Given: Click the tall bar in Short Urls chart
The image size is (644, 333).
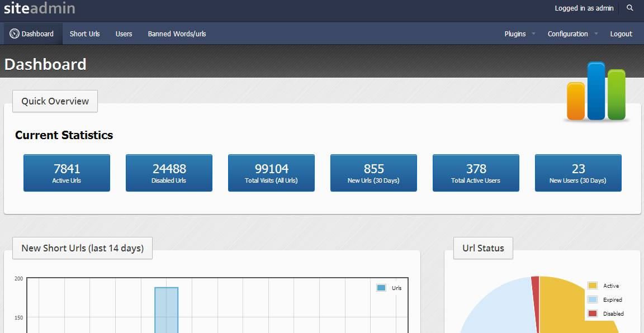Looking at the screenshot, I should [167, 310].
